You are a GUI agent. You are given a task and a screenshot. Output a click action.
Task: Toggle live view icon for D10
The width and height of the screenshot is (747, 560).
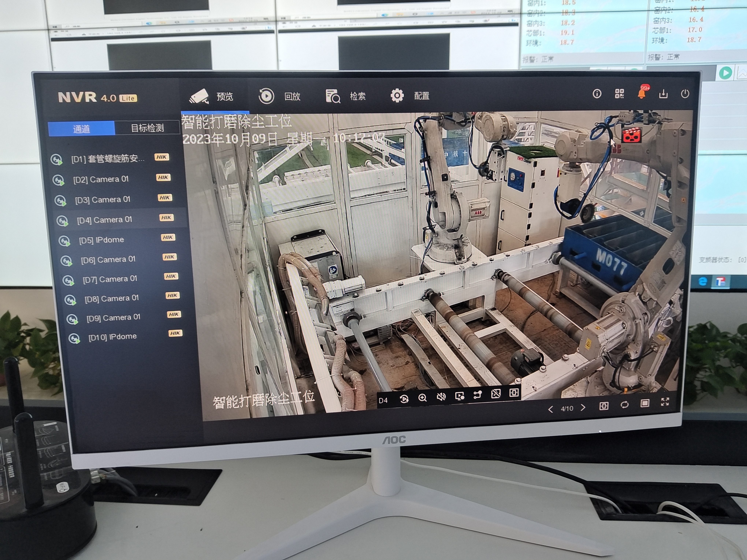74,338
